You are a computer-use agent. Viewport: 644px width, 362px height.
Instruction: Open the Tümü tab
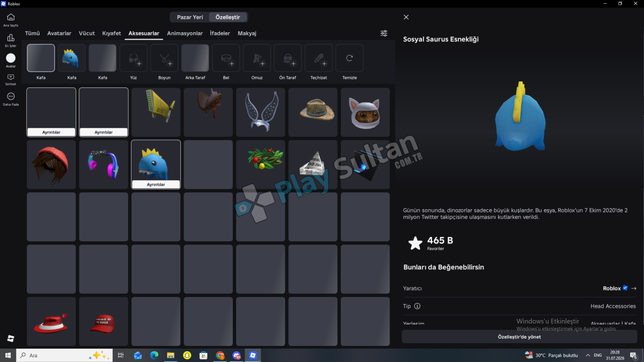pyautogui.click(x=33, y=33)
